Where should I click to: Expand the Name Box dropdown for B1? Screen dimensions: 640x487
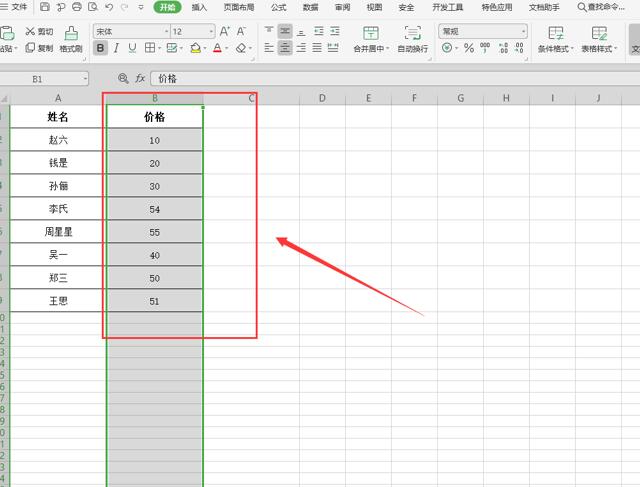(85, 78)
